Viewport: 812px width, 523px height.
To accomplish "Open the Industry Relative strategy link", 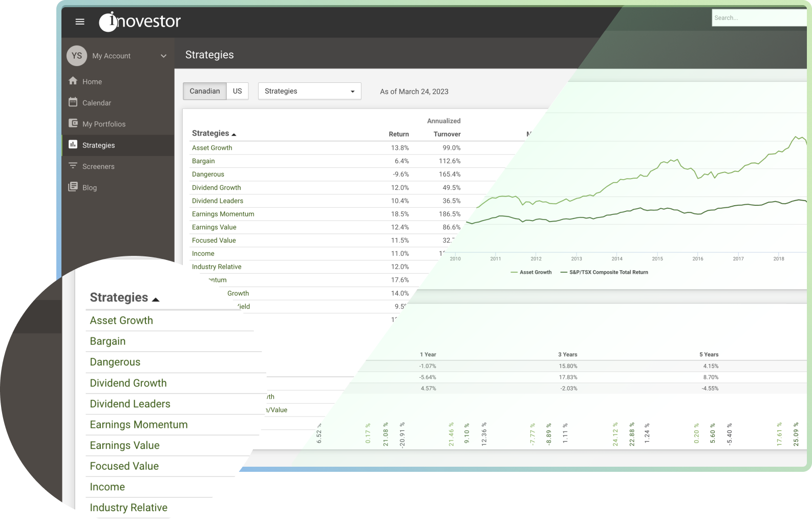I will [217, 267].
